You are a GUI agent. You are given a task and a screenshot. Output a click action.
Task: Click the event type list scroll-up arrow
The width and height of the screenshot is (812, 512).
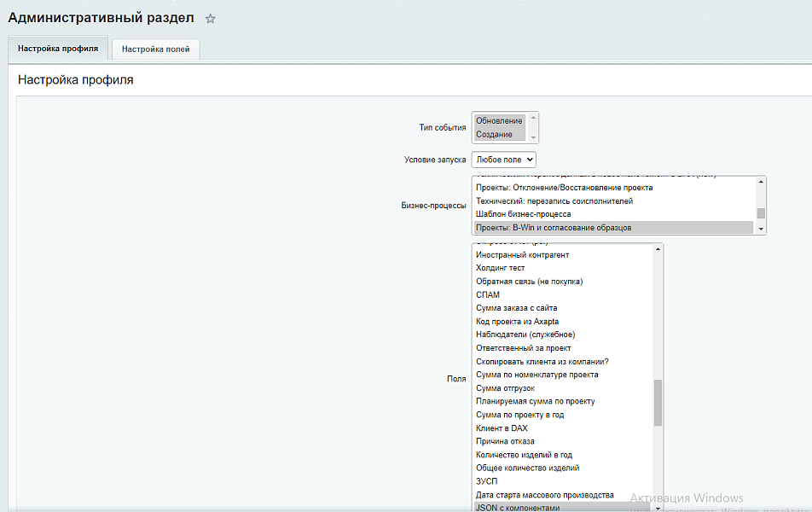pos(533,119)
